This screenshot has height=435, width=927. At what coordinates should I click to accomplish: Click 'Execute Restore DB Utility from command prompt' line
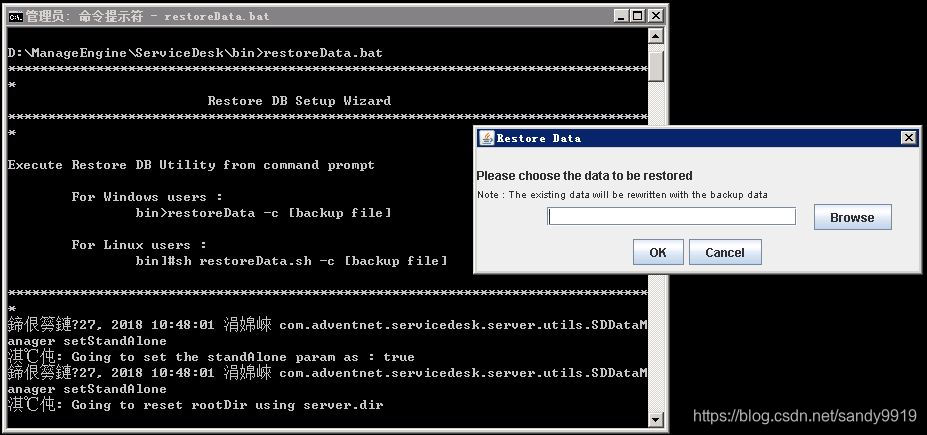pos(191,165)
